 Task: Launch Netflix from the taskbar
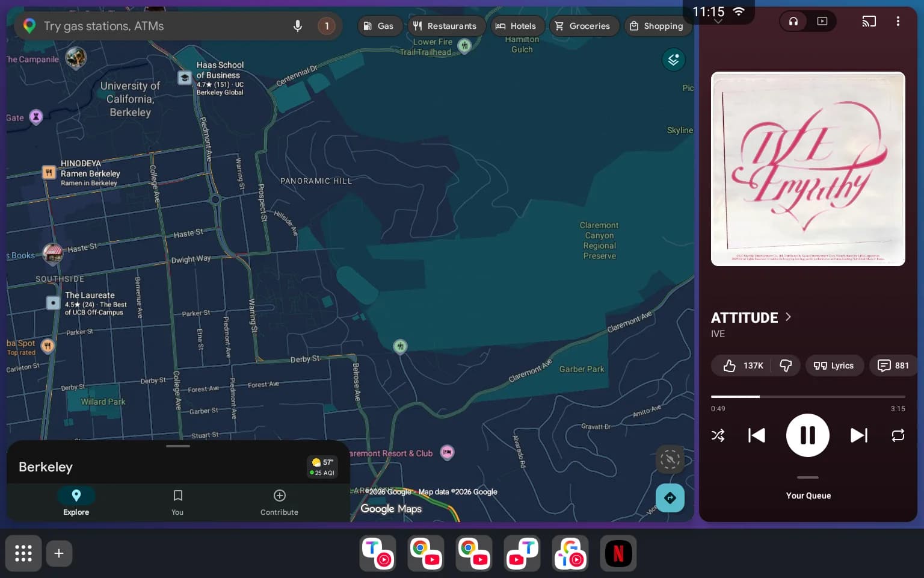click(618, 553)
